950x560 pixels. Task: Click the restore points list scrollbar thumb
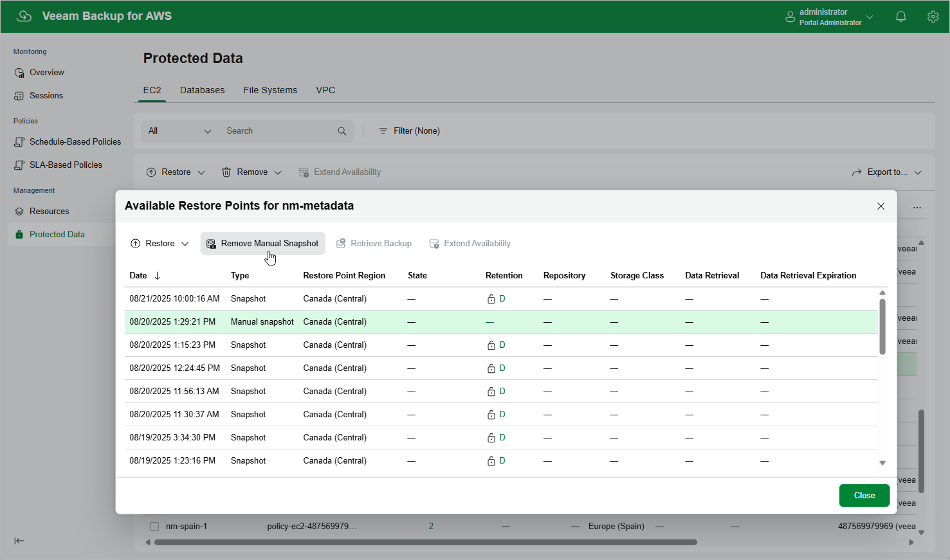pos(882,327)
